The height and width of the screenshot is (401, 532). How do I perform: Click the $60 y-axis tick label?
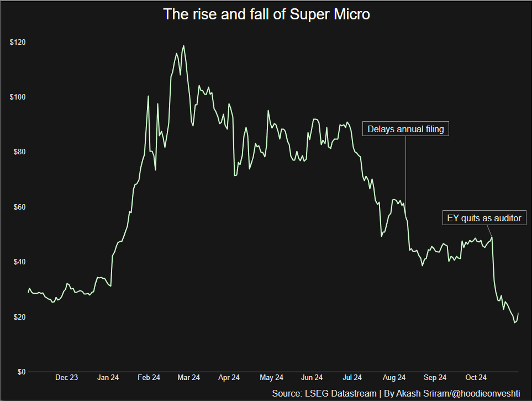(19, 207)
